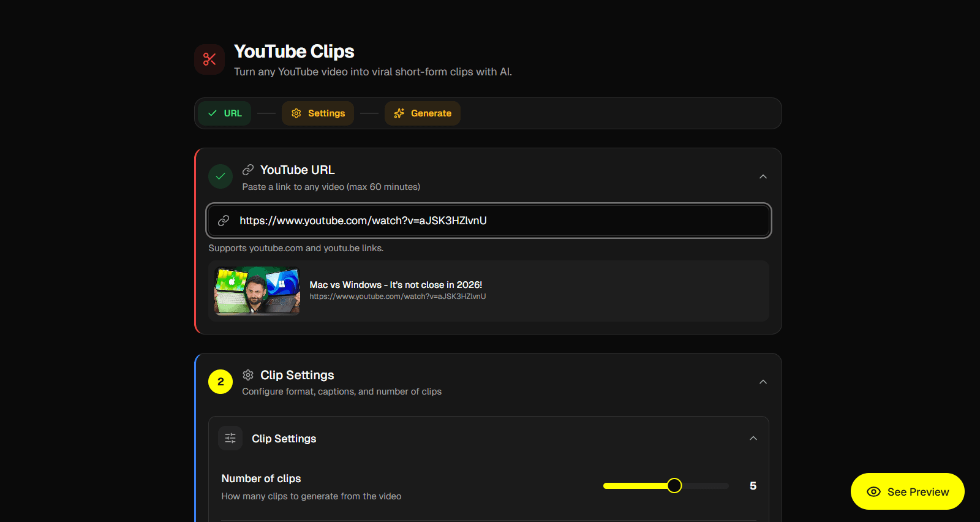Click the 'Number of clips' label
980x522 pixels.
tap(261, 478)
